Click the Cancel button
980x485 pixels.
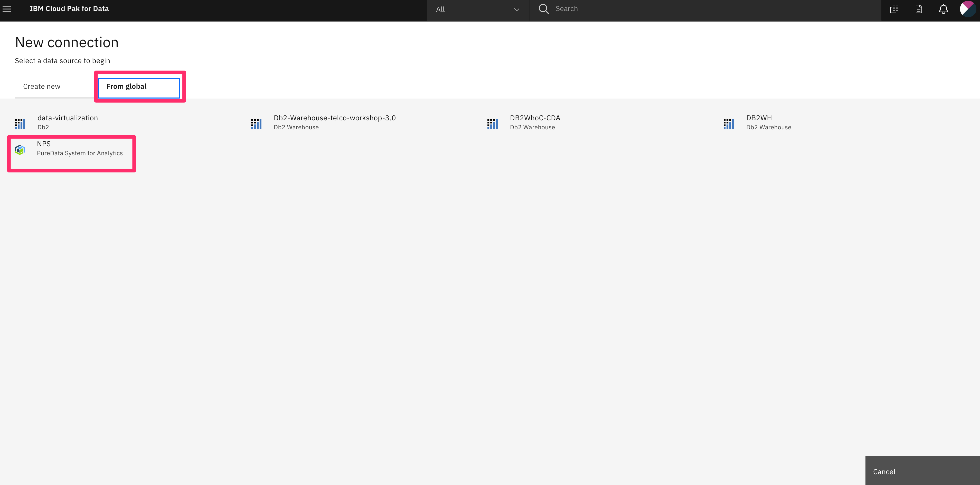point(884,471)
